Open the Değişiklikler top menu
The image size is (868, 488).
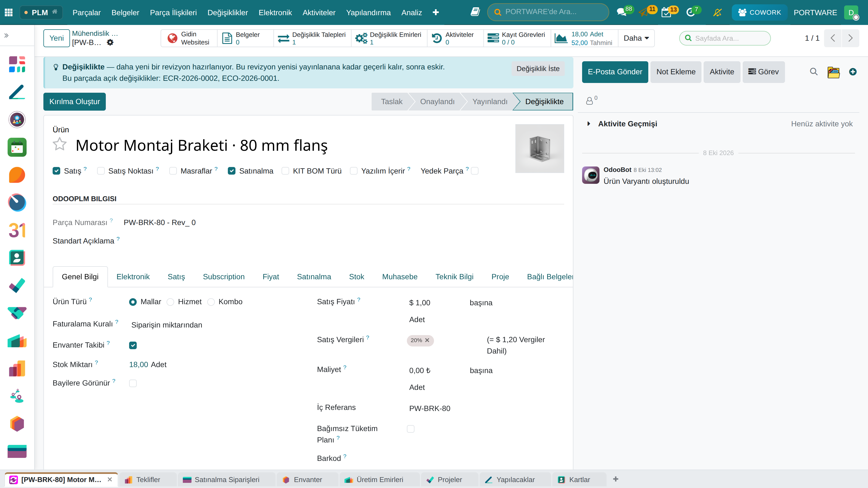228,12
